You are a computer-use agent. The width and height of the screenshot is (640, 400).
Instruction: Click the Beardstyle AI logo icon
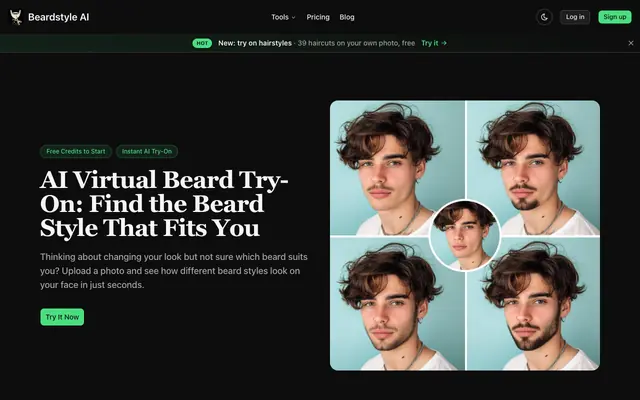[16, 17]
